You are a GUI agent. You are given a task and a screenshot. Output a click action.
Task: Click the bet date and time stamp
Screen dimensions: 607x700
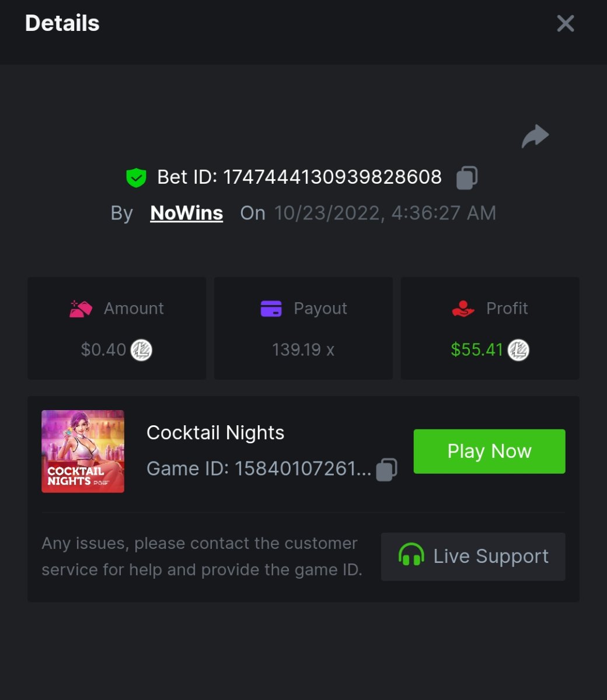tap(385, 213)
